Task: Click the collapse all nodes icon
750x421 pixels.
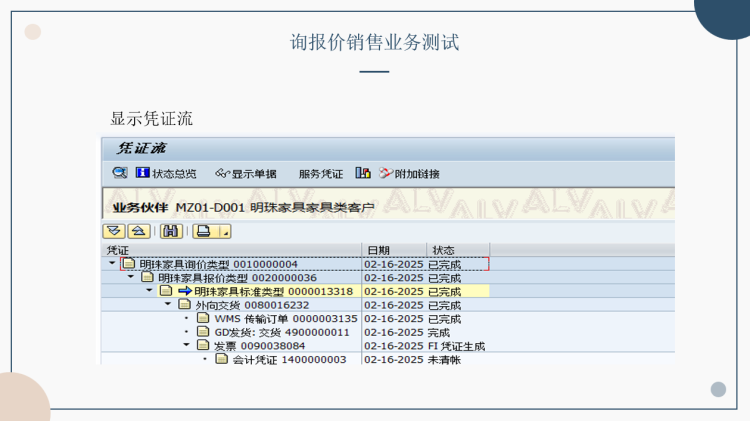Action: pos(139,232)
